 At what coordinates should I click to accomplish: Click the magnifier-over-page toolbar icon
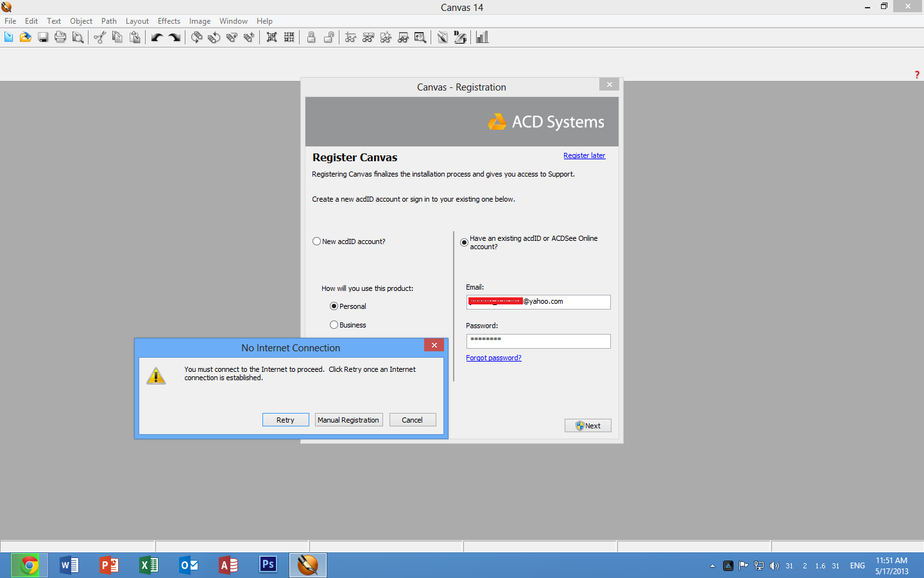(420, 37)
